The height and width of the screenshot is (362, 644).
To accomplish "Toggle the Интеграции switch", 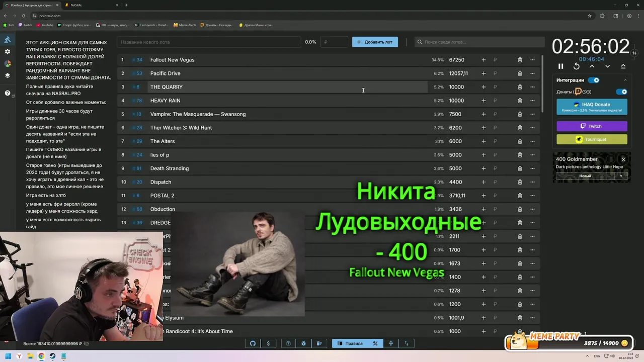I will point(594,80).
